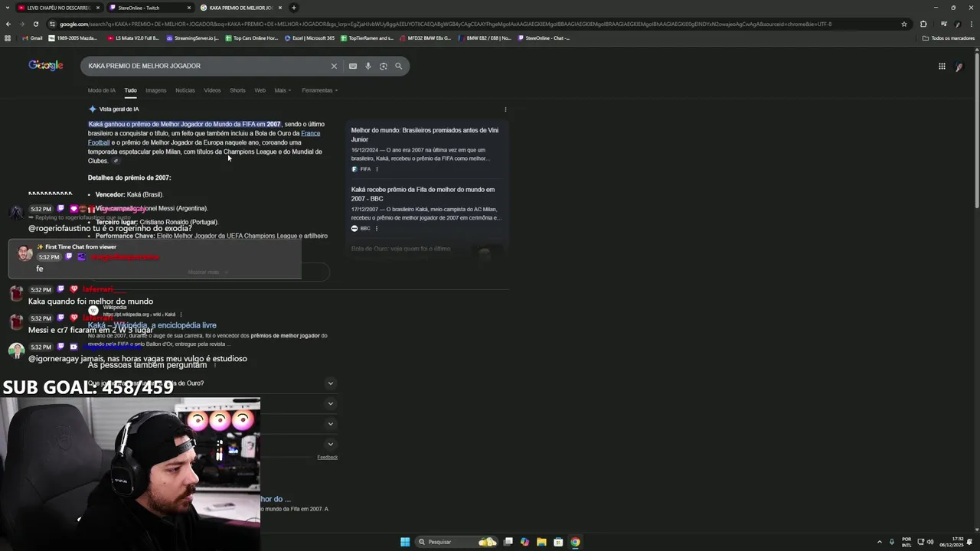Viewport: 980px width, 551px height.
Task: Open the 'Excel | Microsoft 365' bookmark
Action: [309, 37]
